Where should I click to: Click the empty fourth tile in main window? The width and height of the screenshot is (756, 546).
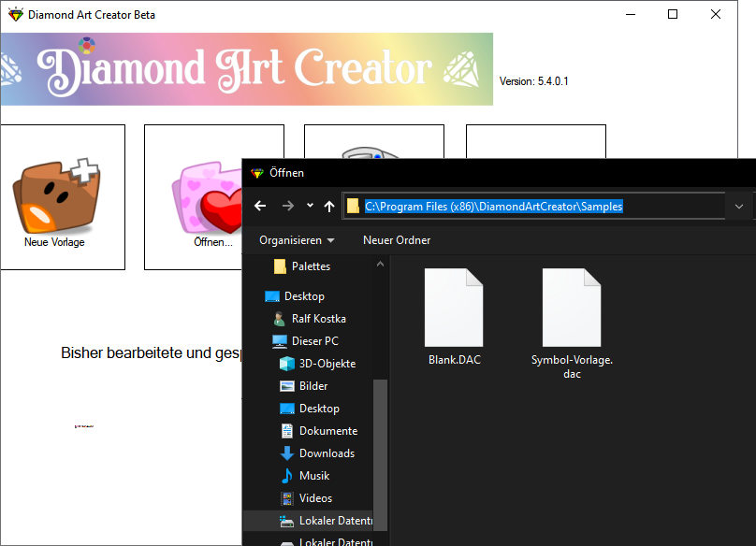tap(536, 141)
